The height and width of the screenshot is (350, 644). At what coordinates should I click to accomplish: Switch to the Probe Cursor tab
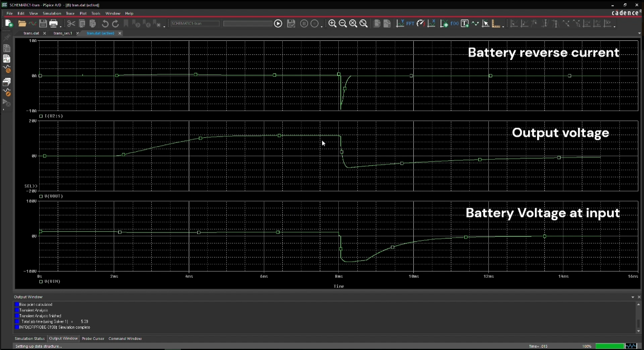[x=93, y=338]
